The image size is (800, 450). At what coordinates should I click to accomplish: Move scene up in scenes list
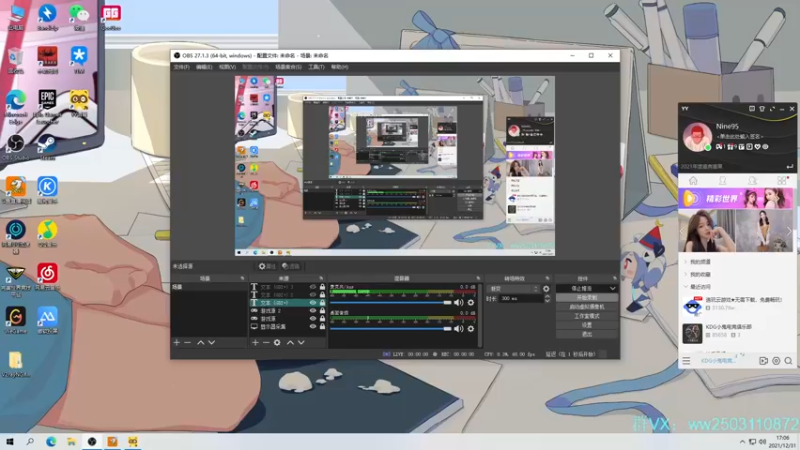[201, 342]
